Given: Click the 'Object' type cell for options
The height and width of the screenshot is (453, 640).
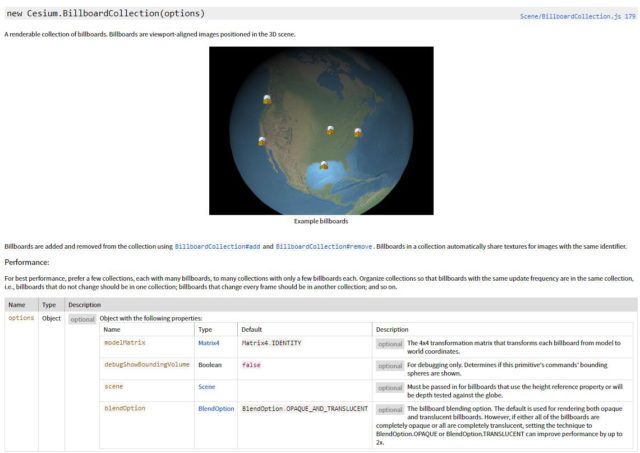Looking at the screenshot, I should tap(51, 318).
